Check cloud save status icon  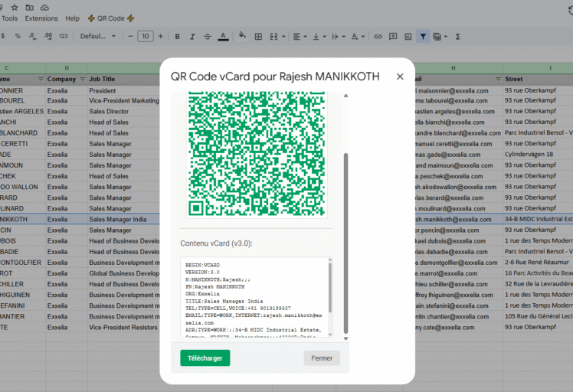tap(44, 8)
